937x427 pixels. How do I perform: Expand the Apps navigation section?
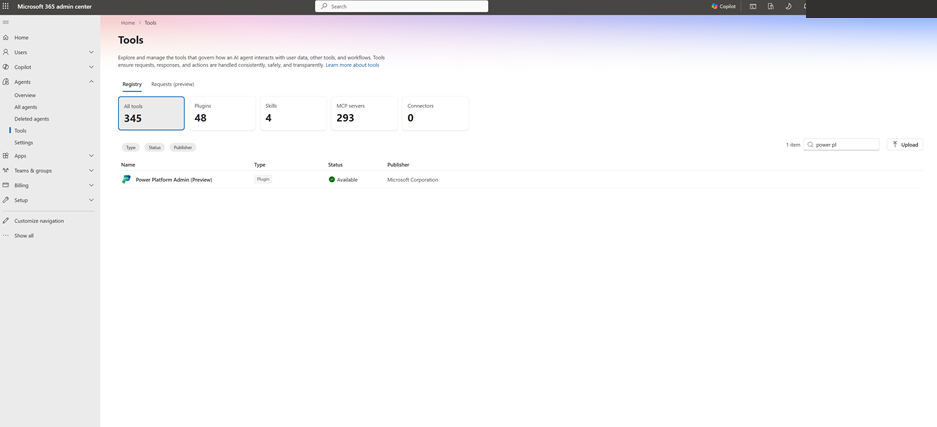coord(91,156)
